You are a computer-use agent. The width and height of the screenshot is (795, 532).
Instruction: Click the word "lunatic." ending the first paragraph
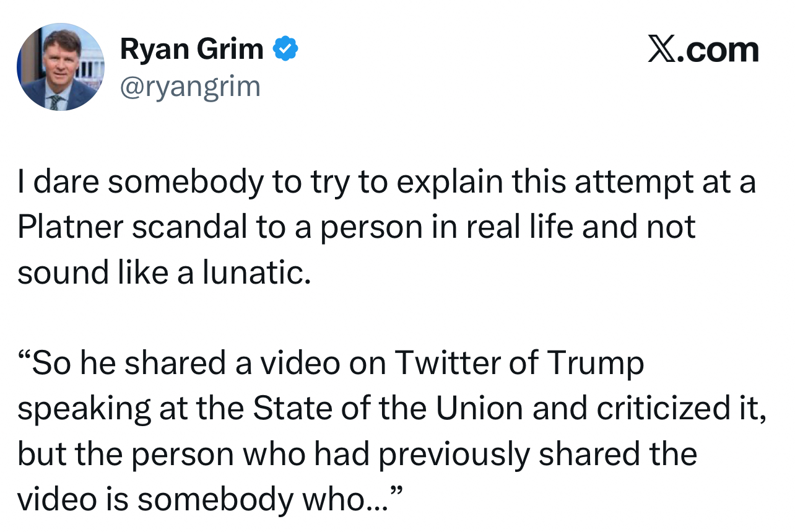(x=258, y=273)
